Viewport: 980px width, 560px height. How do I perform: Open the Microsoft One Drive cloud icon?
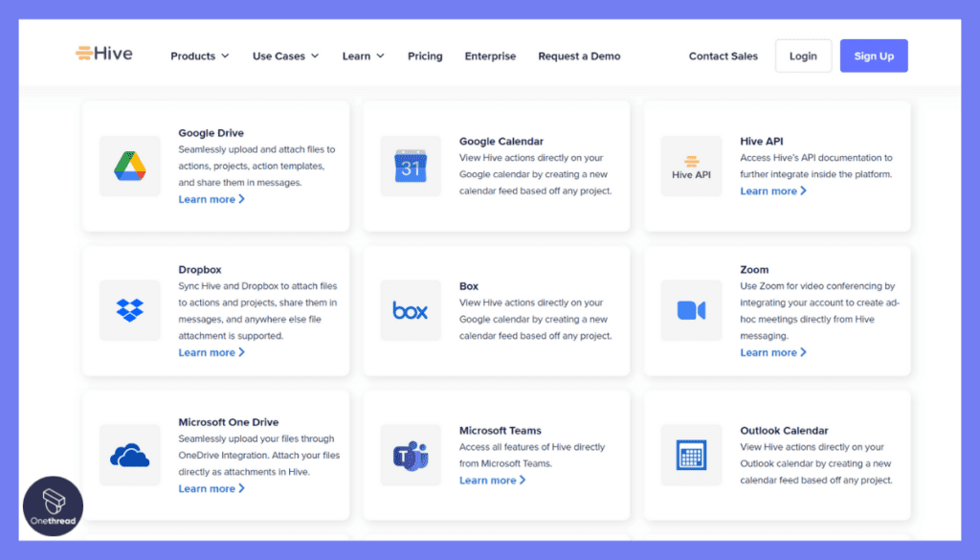130,455
